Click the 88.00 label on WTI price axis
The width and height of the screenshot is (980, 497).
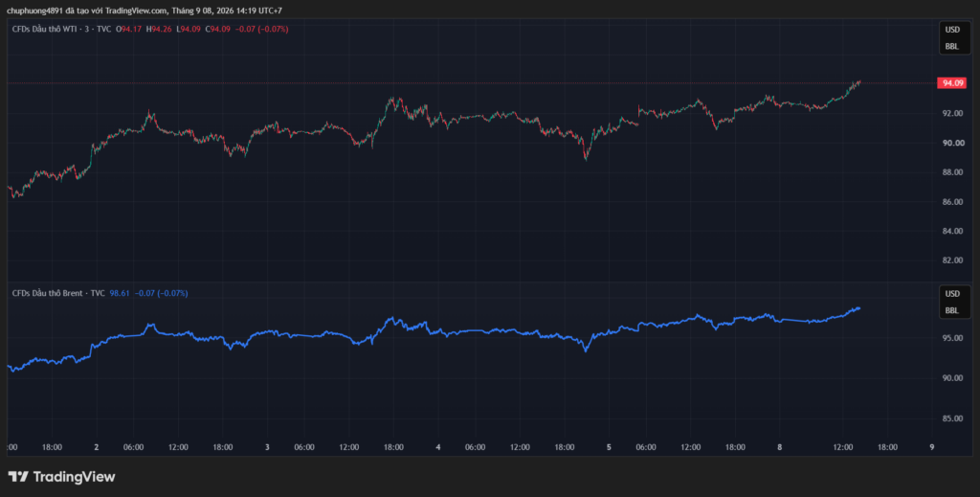952,172
